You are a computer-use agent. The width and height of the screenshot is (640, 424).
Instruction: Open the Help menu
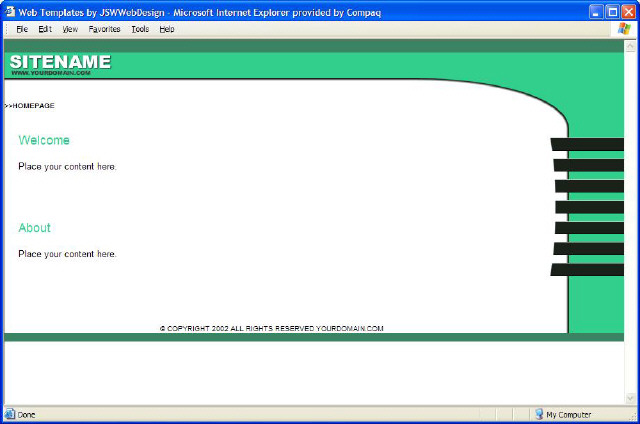coord(166,29)
